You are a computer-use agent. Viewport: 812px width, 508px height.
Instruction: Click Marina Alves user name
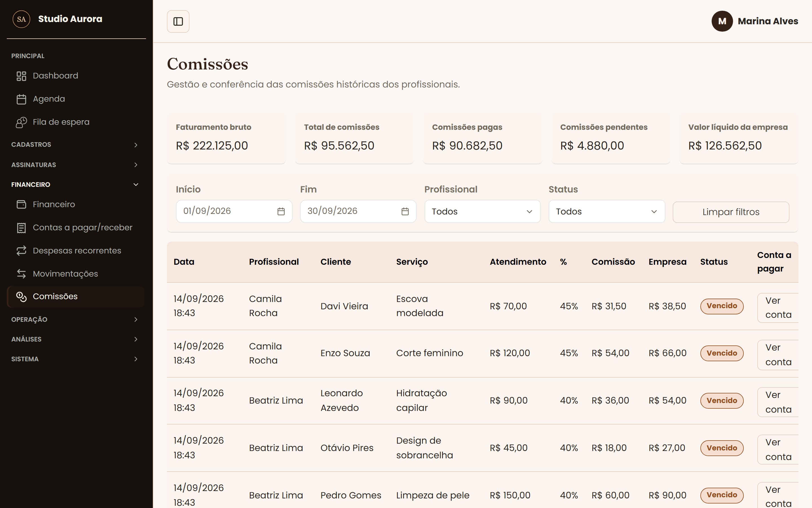[x=768, y=21]
